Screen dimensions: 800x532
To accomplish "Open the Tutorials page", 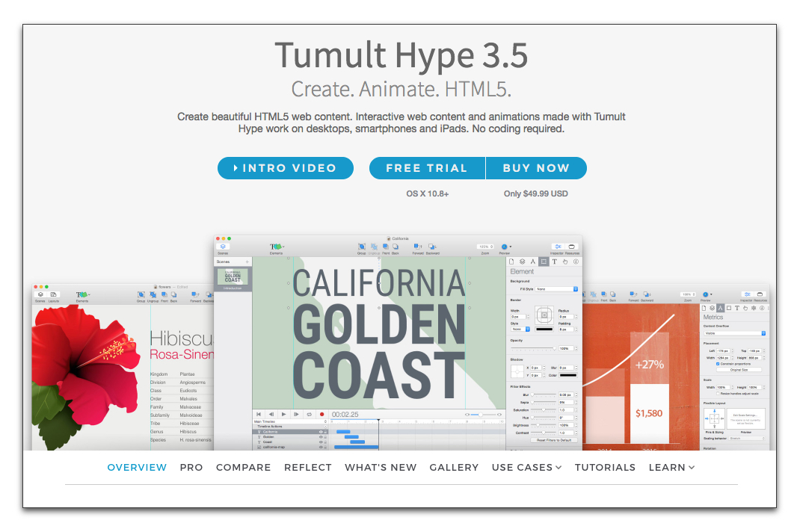I will point(605,467).
